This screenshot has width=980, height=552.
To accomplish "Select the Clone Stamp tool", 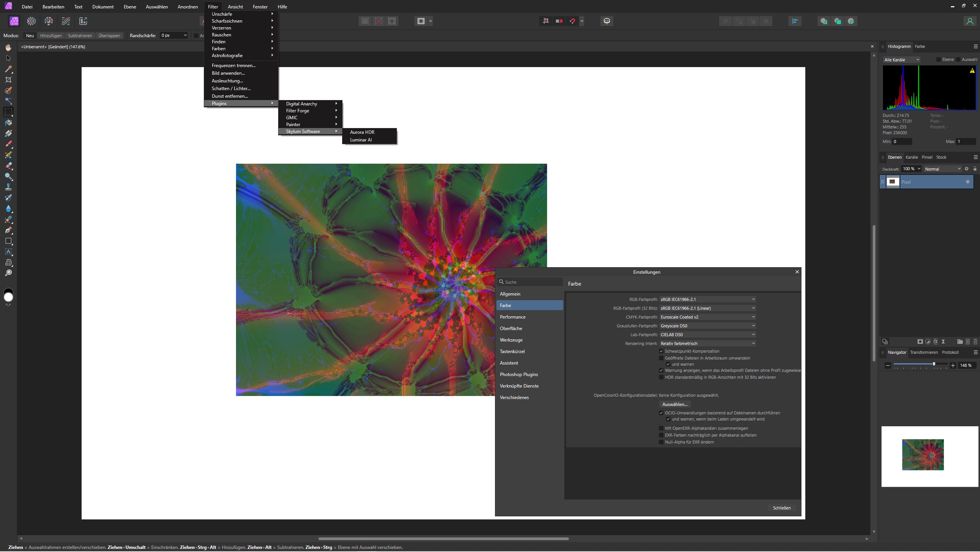I will tap(8, 187).
